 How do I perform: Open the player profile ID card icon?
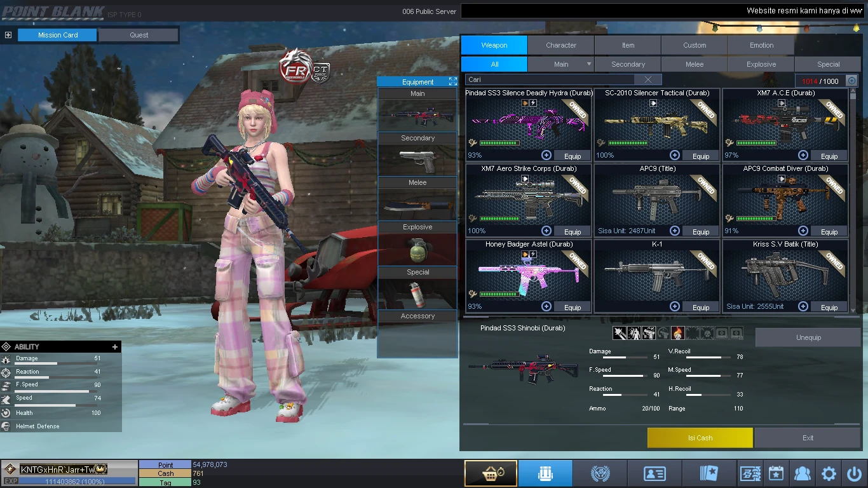point(654,473)
